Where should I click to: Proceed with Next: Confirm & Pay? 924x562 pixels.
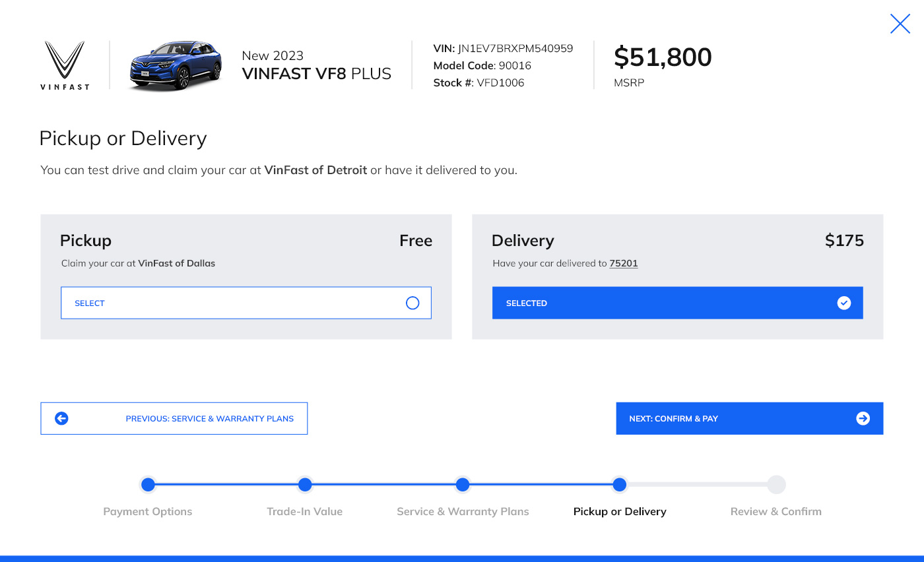point(750,418)
